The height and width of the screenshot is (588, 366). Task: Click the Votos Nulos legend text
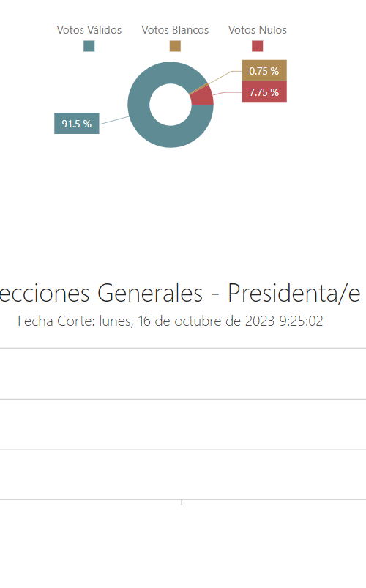(x=257, y=30)
